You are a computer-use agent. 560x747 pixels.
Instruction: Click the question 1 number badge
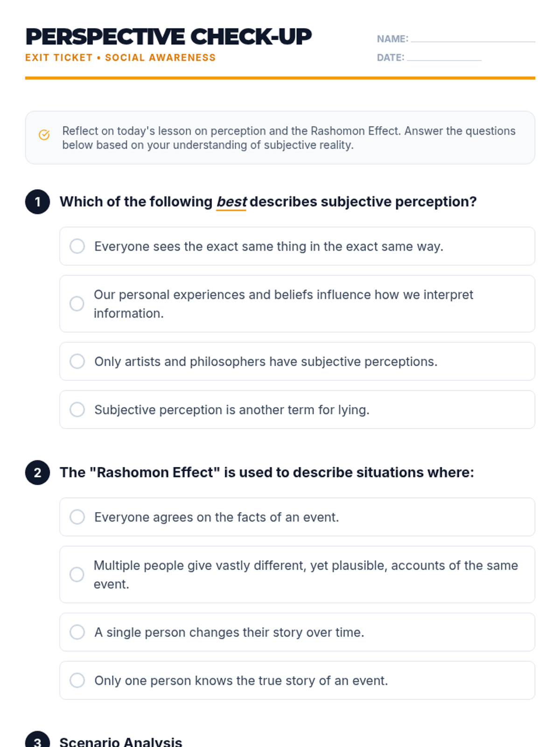[x=37, y=202]
